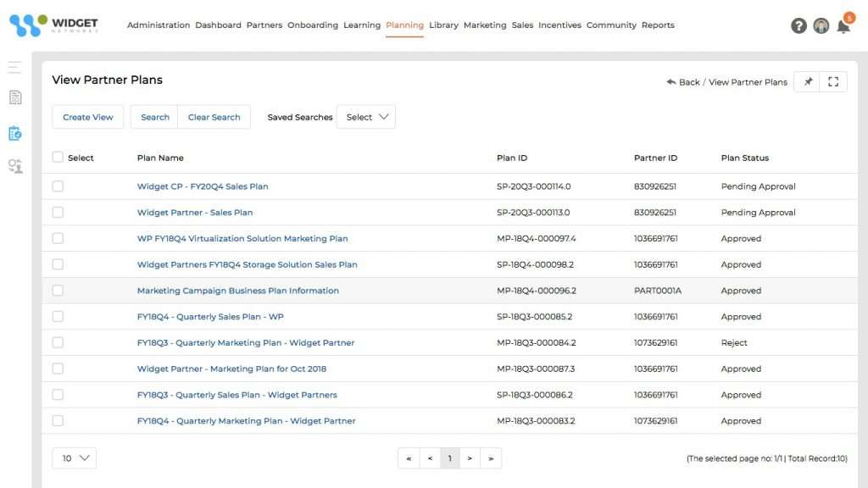Click the Create View button
The width and height of the screenshot is (868, 488).
[x=87, y=117]
